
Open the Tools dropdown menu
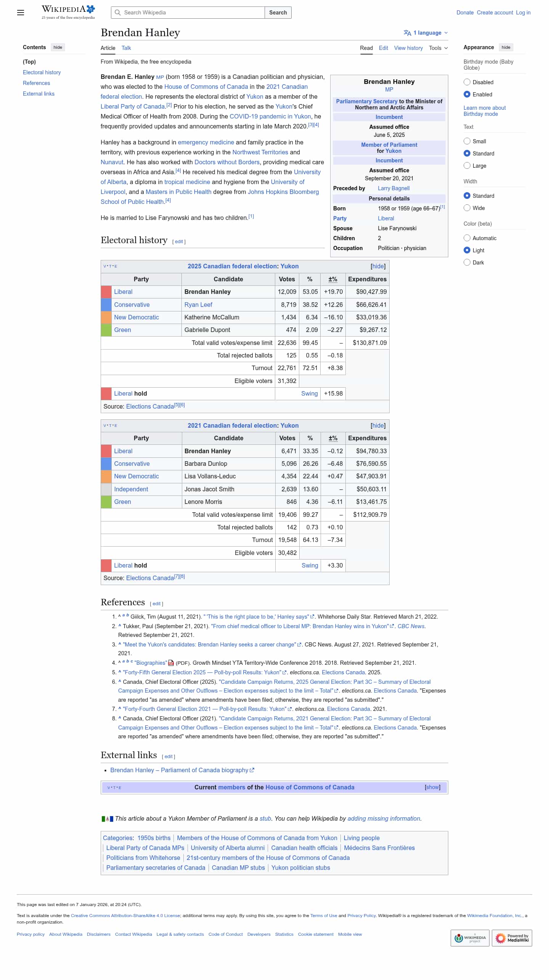[x=438, y=48]
